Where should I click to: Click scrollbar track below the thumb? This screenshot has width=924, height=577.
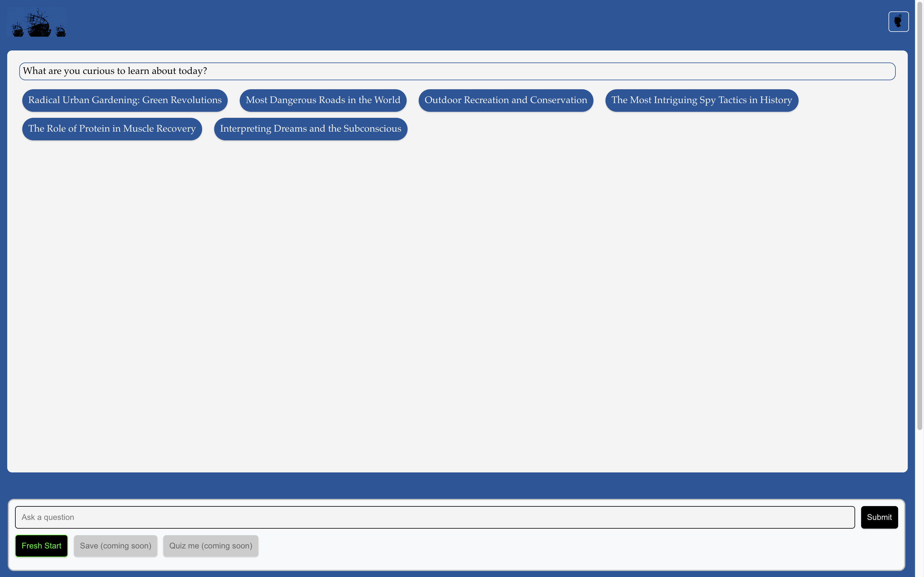coord(919,504)
